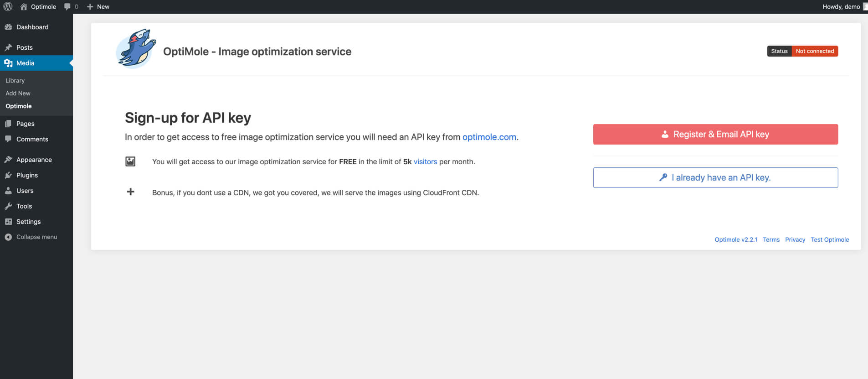Click the user icon on the Register button
This screenshot has width=868, height=379.
(x=665, y=134)
